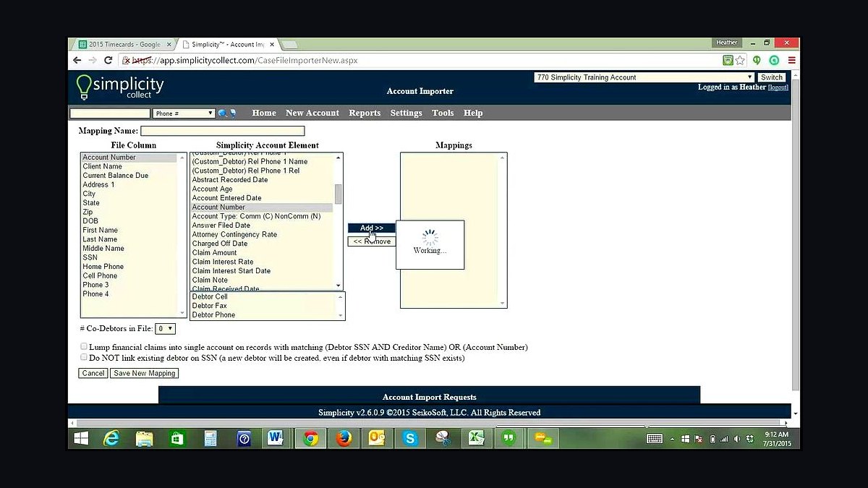Screen dimensions: 868x488
Task: Click the Simplicity Account Element list scrollbar thumb
Action: pyautogui.click(x=339, y=194)
